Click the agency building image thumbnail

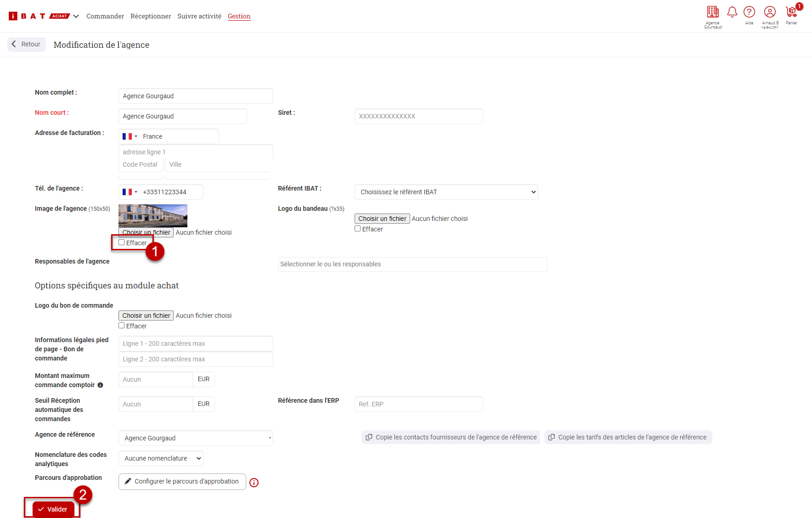(x=153, y=216)
